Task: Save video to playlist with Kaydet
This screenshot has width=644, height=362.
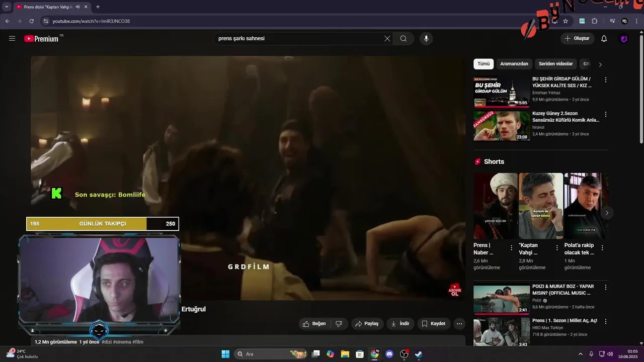Action: pos(434,324)
